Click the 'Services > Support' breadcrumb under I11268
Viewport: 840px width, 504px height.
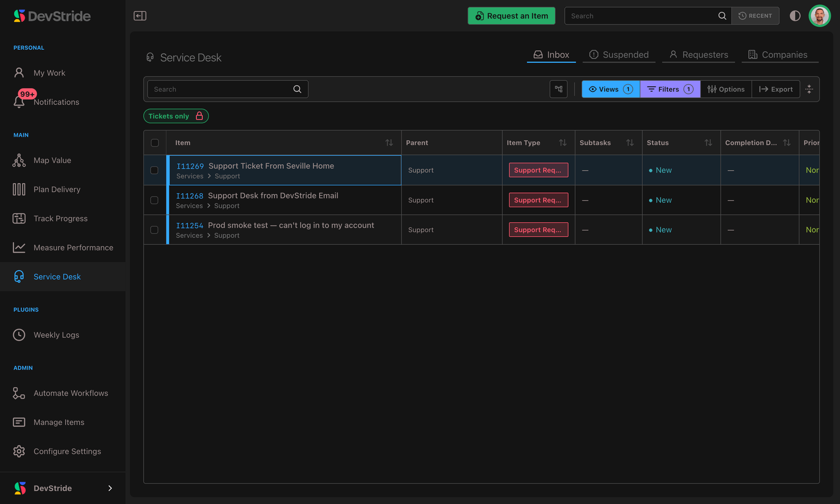click(x=208, y=206)
